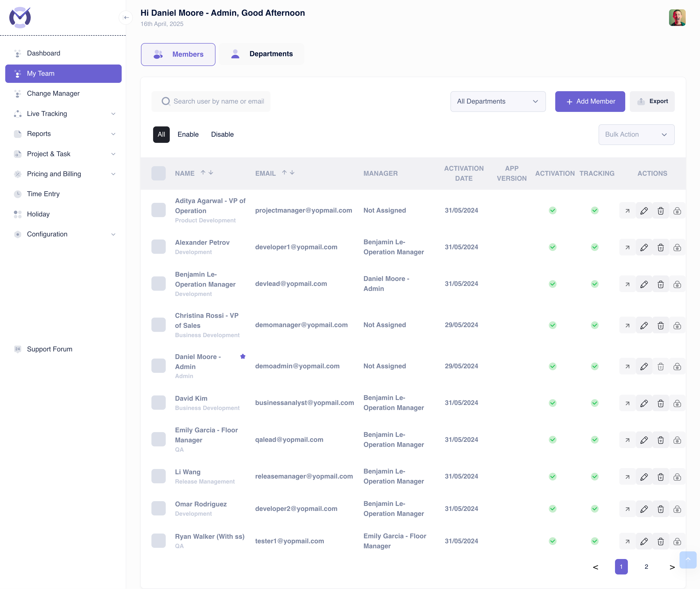
Task: Select My Team in the sidebar
Action: (64, 74)
